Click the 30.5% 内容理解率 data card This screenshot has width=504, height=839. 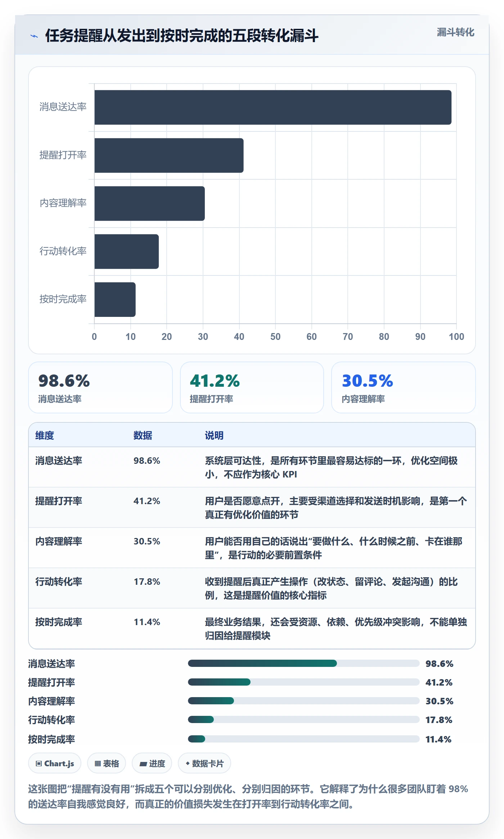pos(404,387)
